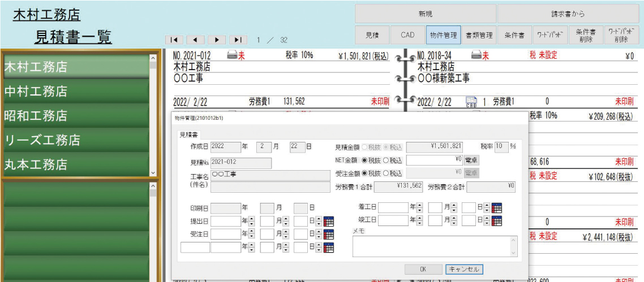This screenshot has width=644, height=282.
Task: Click the 竣工日 year stepper
Action: tap(419, 221)
